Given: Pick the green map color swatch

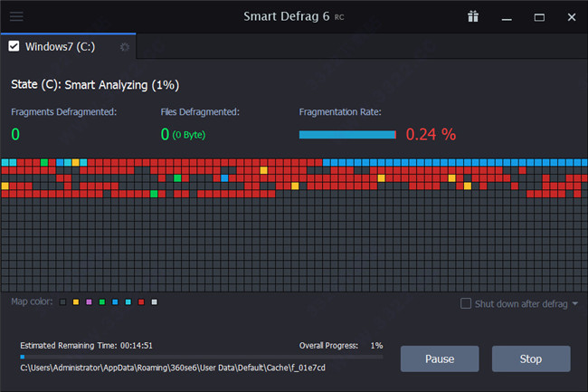Looking at the screenshot, I should (102, 302).
